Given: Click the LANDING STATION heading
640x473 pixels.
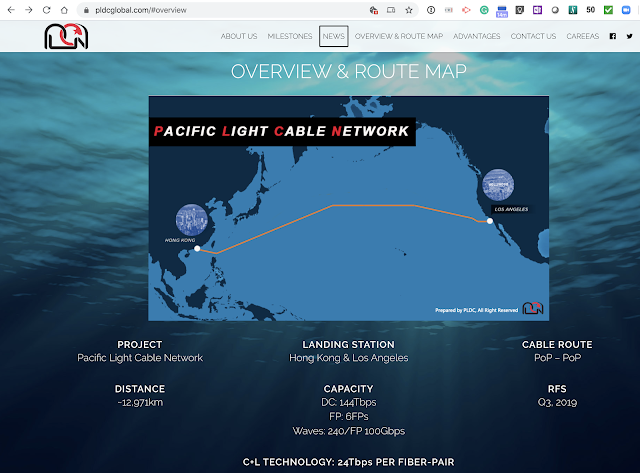Looking at the screenshot, I should click(349, 345).
